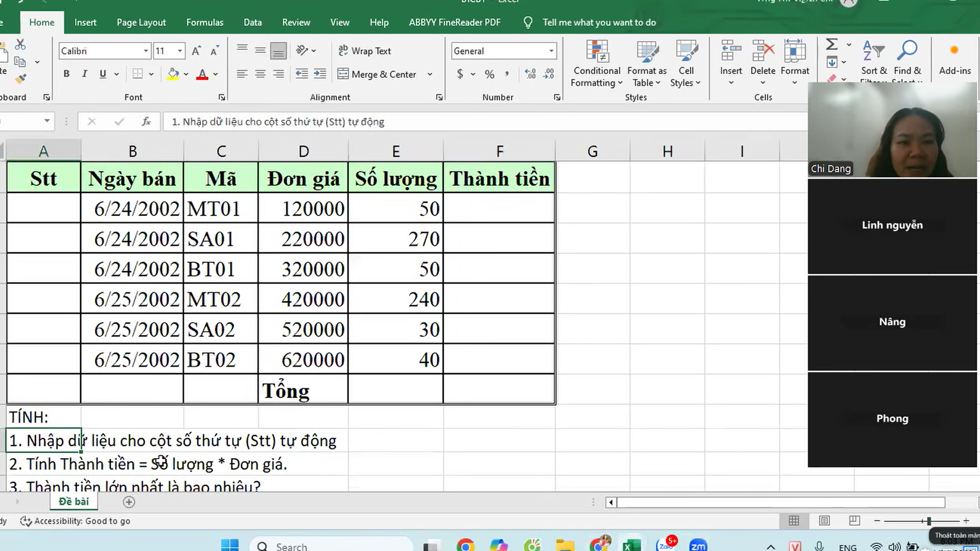Open the Add-ins button
980x551 pixels.
[x=955, y=59]
